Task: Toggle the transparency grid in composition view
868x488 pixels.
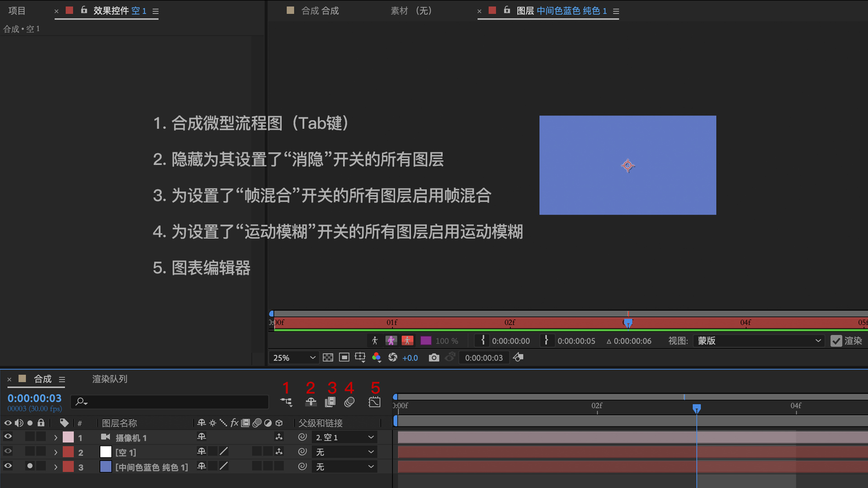Action: tap(328, 357)
